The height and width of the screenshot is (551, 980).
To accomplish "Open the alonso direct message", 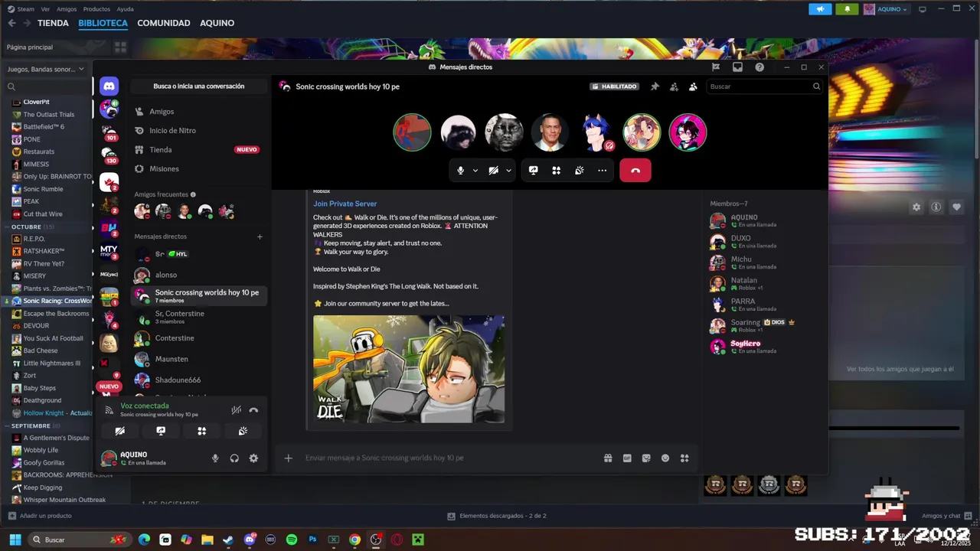I will click(198, 275).
